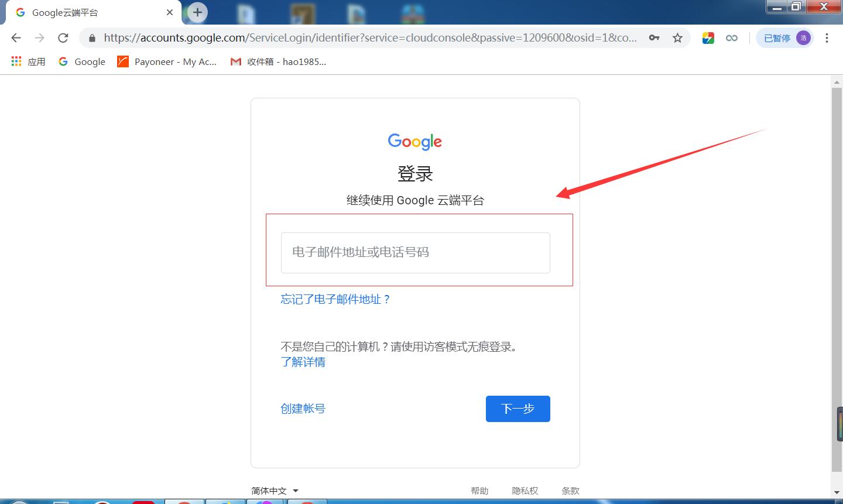
Task: Expand the 简体中文 language dropdown
Action: click(x=275, y=491)
